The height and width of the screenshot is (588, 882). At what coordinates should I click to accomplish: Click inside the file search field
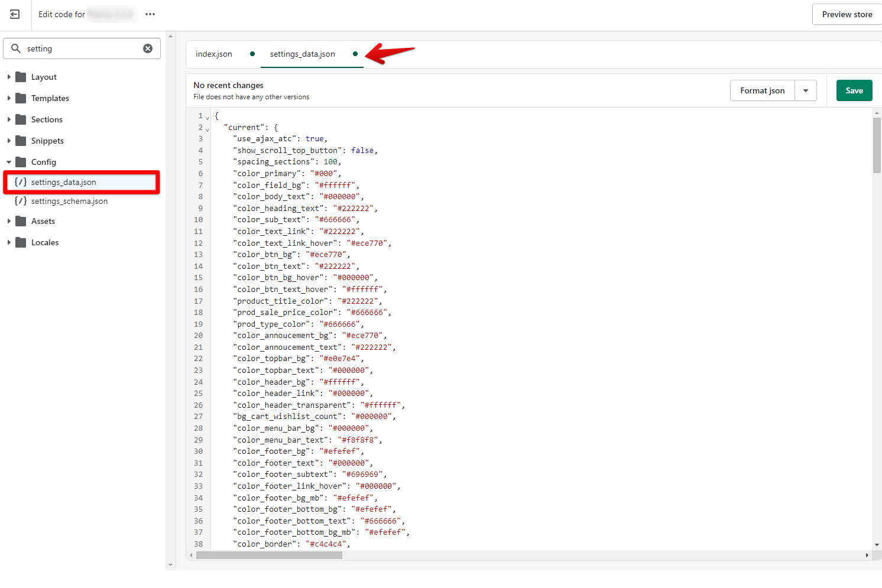(83, 48)
